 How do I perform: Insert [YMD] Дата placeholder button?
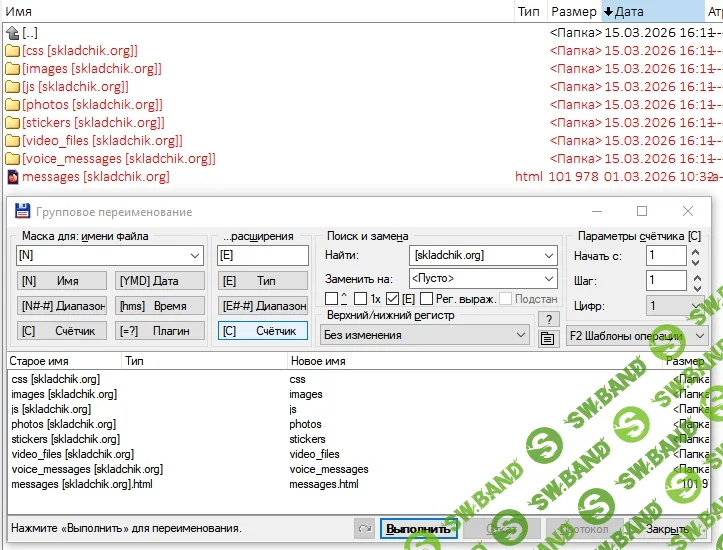point(158,281)
